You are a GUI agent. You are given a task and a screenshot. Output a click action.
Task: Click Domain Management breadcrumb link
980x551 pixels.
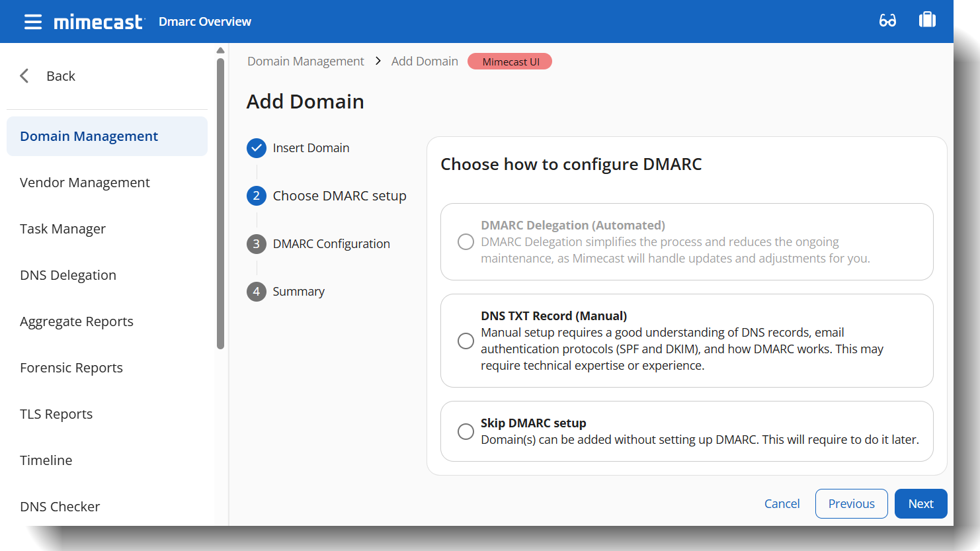click(306, 62)
